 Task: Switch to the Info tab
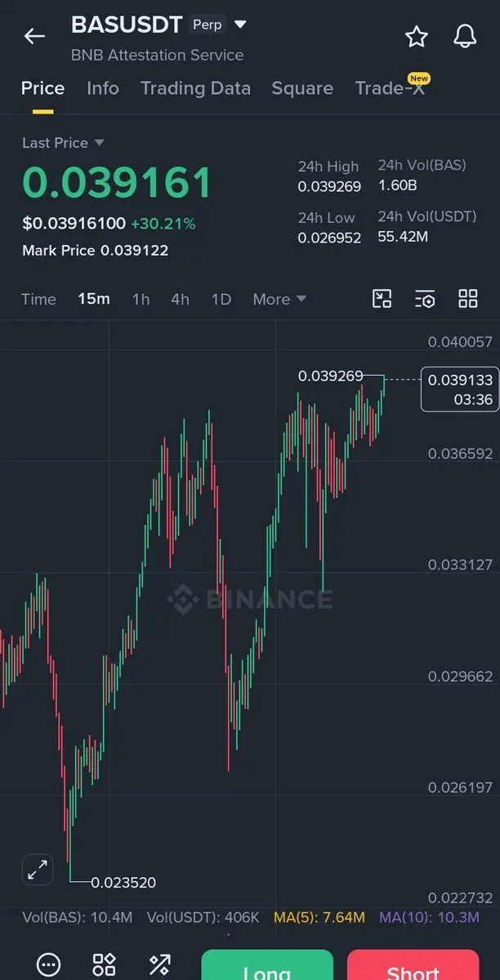click(103, 88)
